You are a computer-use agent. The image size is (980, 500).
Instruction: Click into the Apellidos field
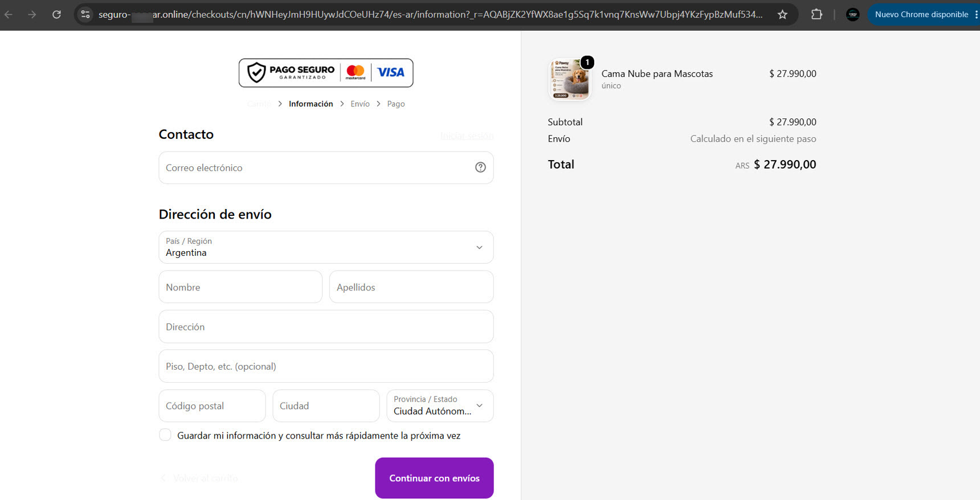click(x=411, y=287)
